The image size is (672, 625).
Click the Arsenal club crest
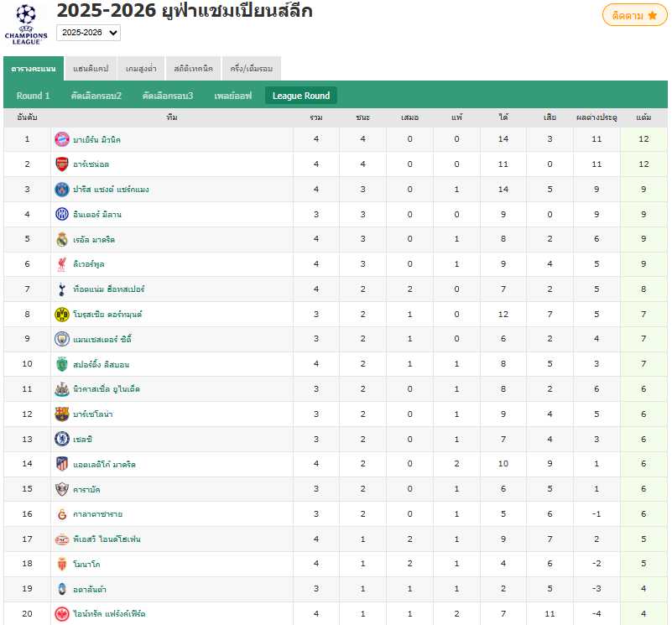pyautogui.click(x=62, y=164)
